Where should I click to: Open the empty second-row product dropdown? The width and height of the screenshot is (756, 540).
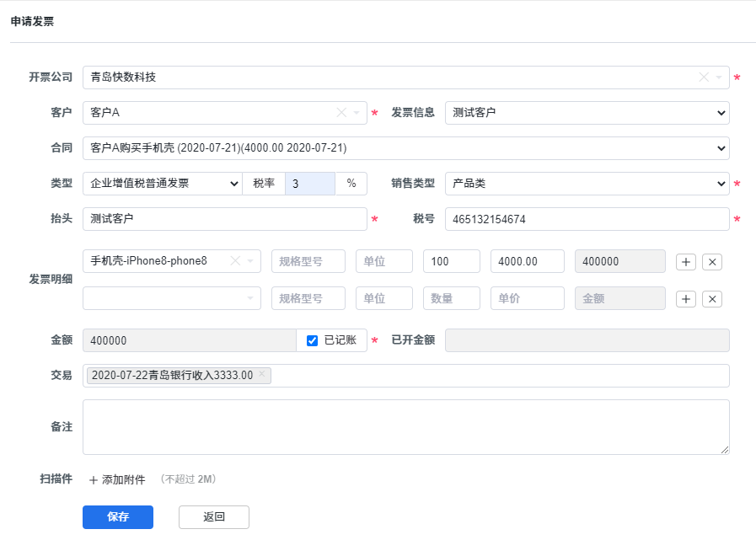pos(172,298)
